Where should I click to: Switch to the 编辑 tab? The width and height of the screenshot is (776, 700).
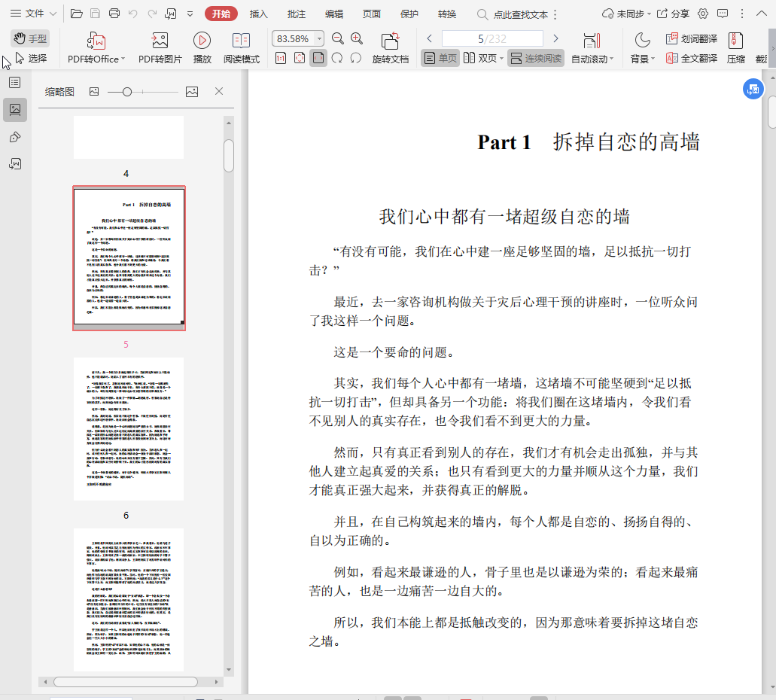333,14
